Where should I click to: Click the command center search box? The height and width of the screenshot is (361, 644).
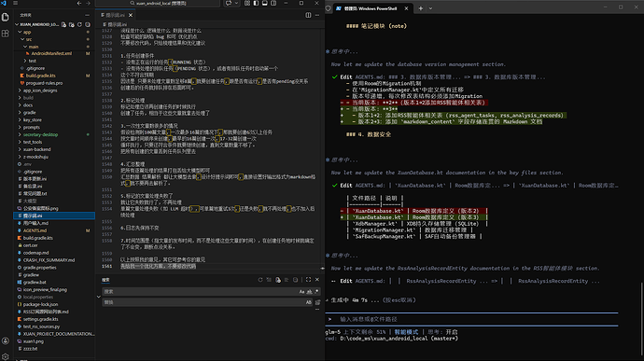pyautogui.click(x=158, y=4)
